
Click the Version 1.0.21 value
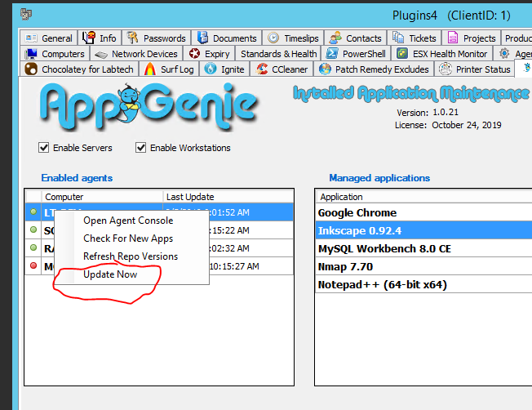446,112
